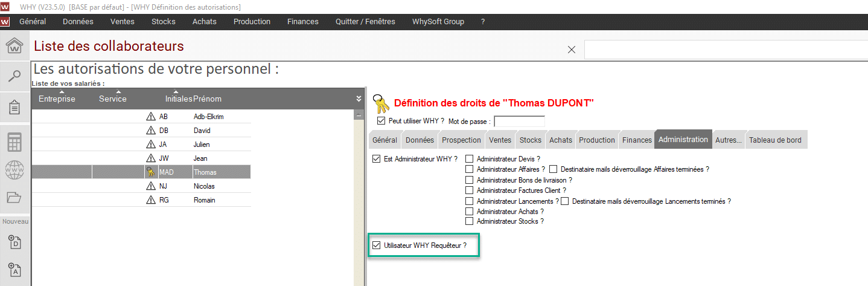Create new document with D icon
Screen dimensions: 868x286
(14, 242)
